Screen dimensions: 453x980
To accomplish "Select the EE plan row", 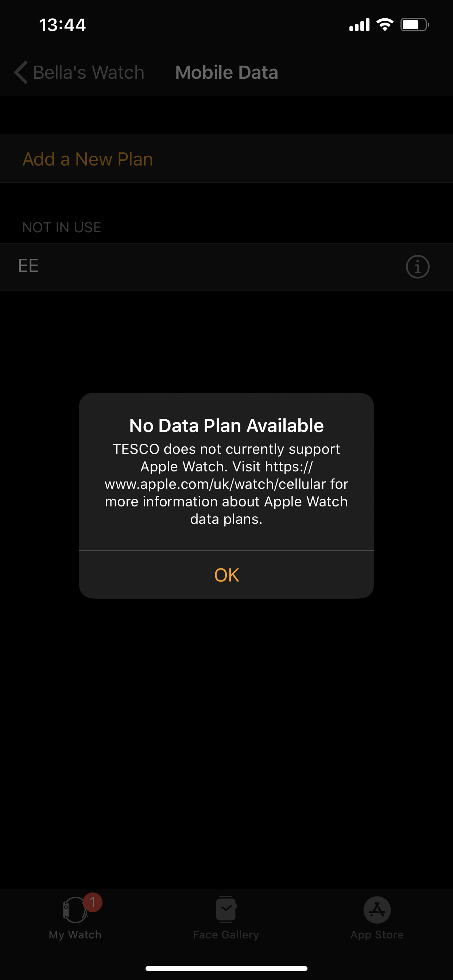I will (226, 267).
